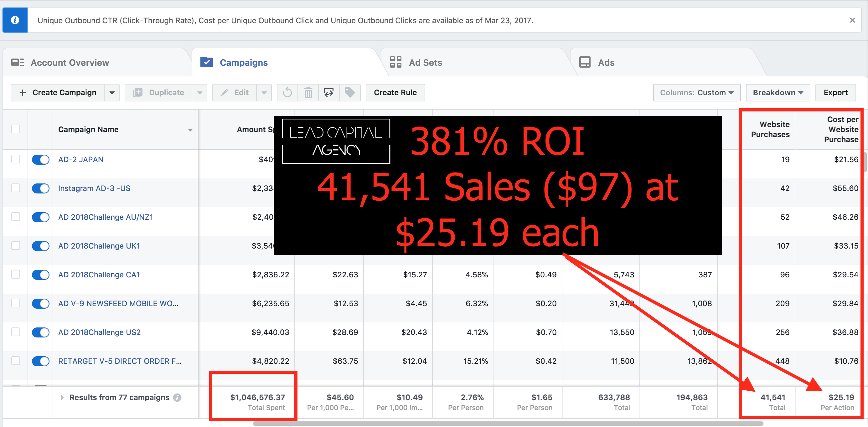Click the import/export bulk icon
This screenshot has width=868, height=427.
(329, 93)
